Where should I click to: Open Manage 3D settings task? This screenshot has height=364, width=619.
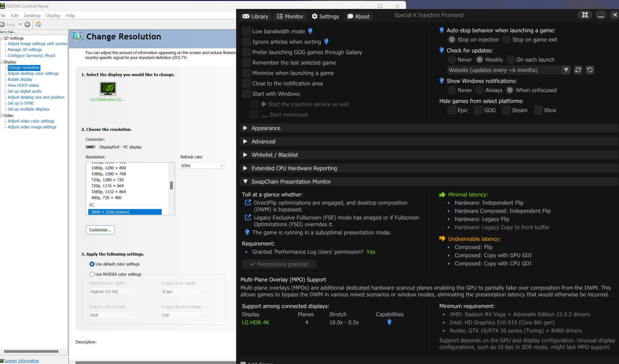25,50
